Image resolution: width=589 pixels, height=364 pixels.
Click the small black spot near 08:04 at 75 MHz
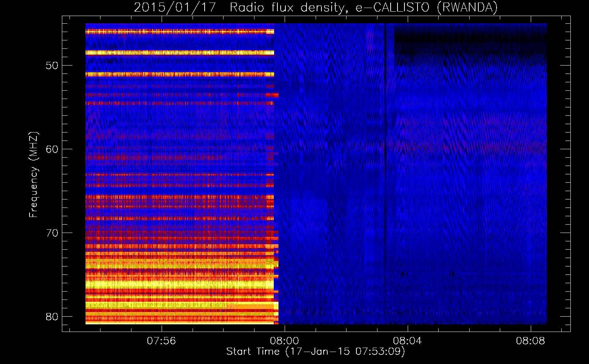tap(403, 273)
